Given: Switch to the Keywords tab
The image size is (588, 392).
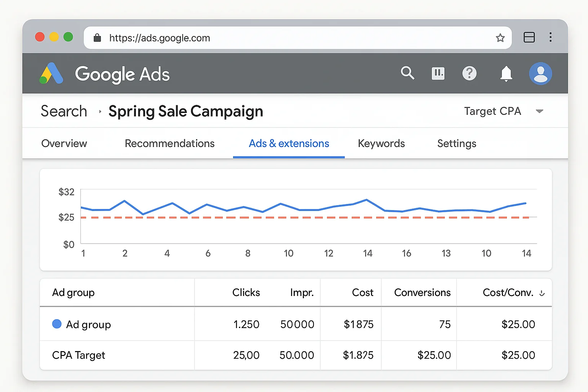Looking at the screenshot, I should point(381,144).
